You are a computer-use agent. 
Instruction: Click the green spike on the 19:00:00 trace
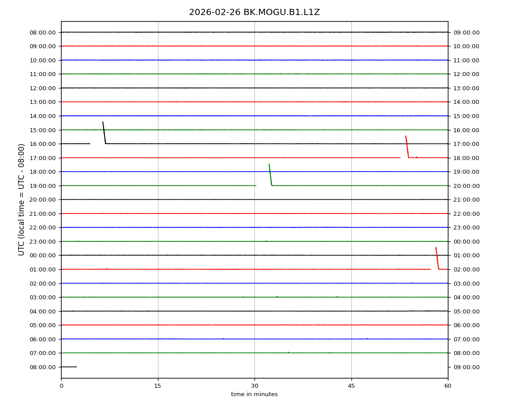tap(270, 175)
